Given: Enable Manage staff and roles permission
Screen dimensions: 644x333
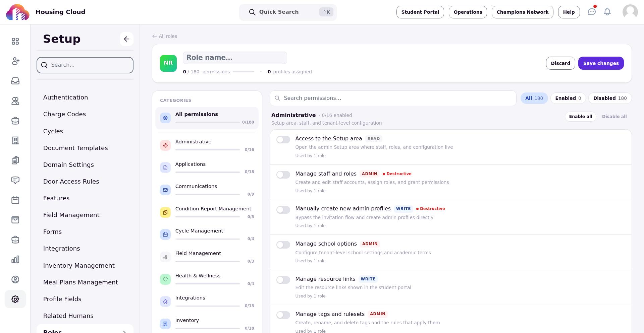Looking at the screenshot, I should [283, 175].
